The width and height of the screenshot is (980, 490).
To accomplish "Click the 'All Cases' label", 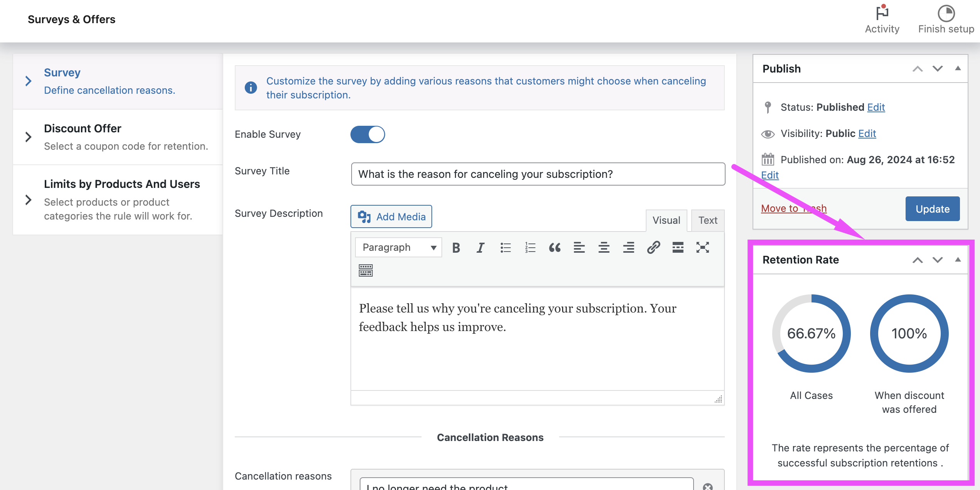I will click(x=811, y=395).
